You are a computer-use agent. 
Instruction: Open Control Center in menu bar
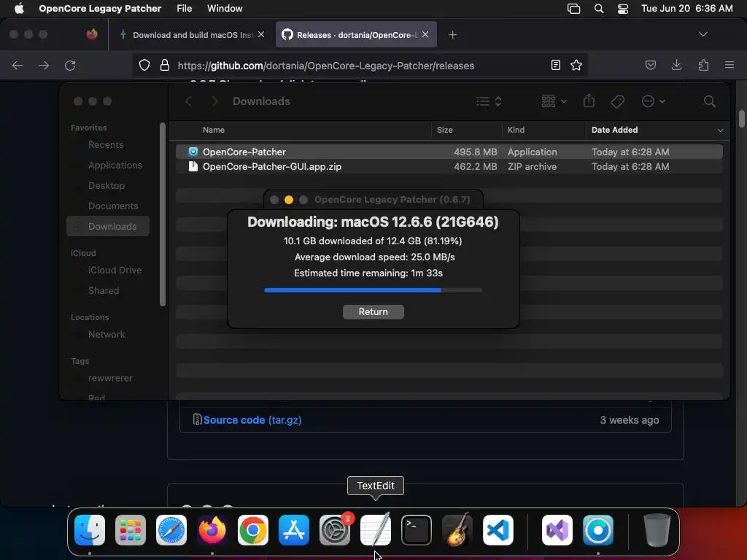[x=623, y=9]
